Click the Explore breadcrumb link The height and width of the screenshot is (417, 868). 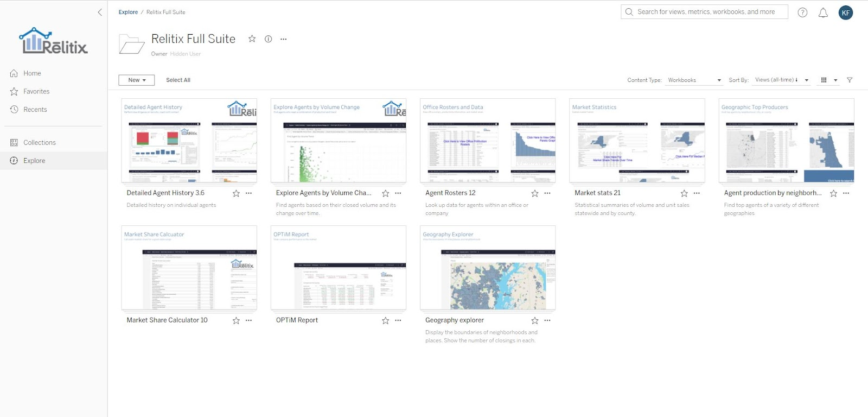128,12
